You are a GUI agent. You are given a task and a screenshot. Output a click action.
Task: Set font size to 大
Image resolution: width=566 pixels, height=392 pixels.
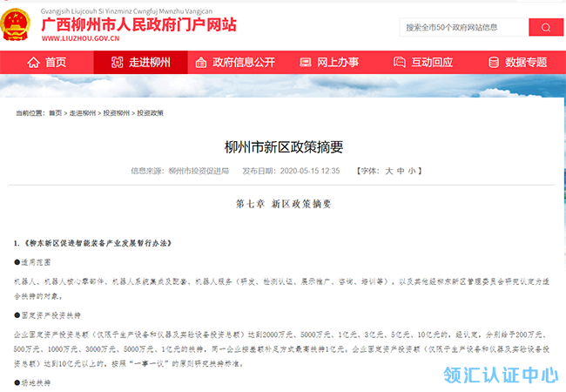(388, 171)
